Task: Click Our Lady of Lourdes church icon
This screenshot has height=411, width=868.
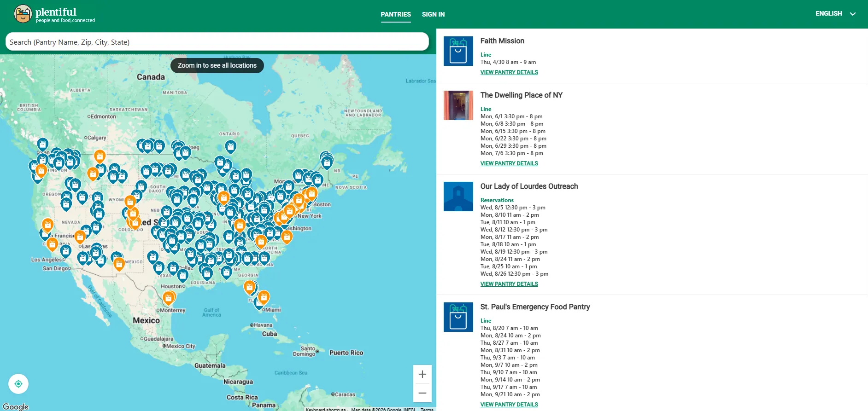Action: point(458,197)
